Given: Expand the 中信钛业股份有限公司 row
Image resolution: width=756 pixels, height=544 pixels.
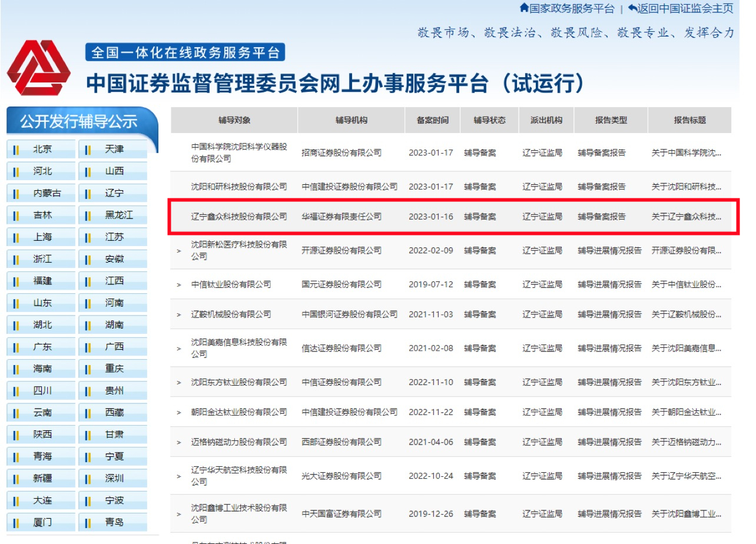Looking at the screenshot, I should [x=179, y=285].
